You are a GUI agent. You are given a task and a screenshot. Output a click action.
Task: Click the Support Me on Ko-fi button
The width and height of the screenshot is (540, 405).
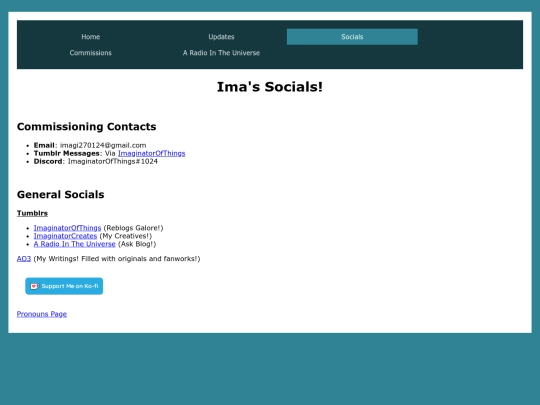tap(64, 286)
